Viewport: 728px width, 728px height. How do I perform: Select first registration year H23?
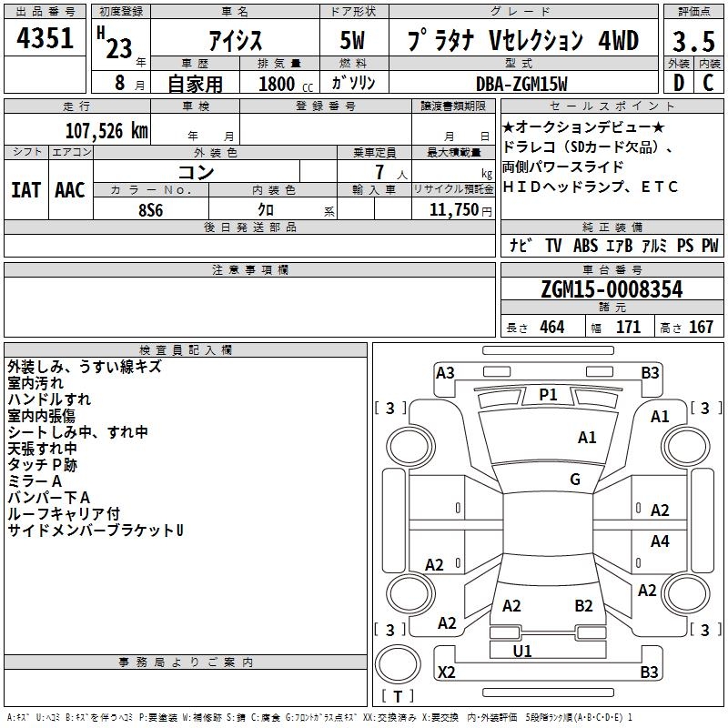point(115,43)
